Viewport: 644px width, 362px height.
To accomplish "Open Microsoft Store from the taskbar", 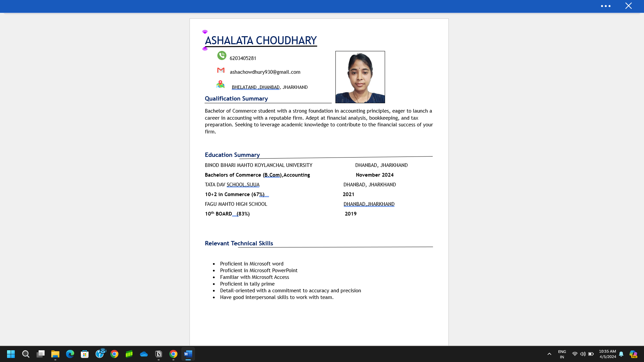I will 85,354.
